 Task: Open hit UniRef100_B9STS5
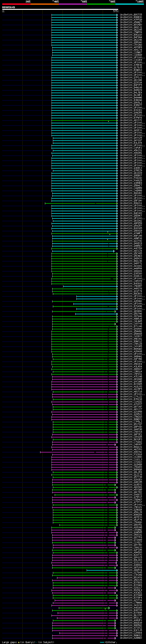coord(131,15)
